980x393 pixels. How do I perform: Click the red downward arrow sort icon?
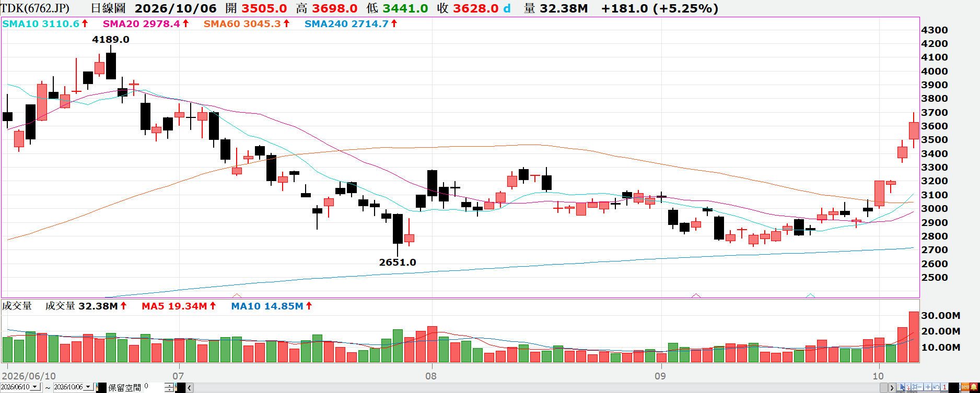pos(908,387)
